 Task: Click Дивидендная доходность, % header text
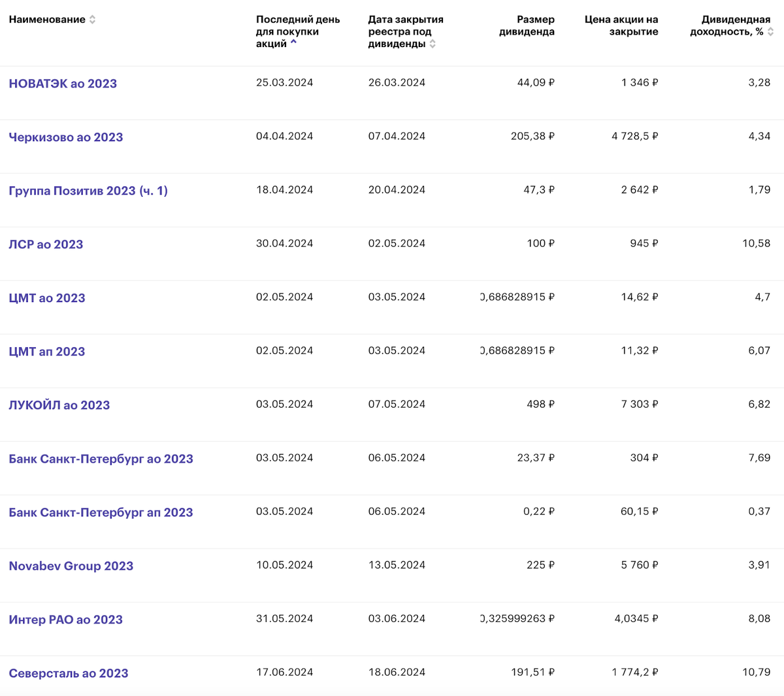pyautogui.click(x=730, y=25)
